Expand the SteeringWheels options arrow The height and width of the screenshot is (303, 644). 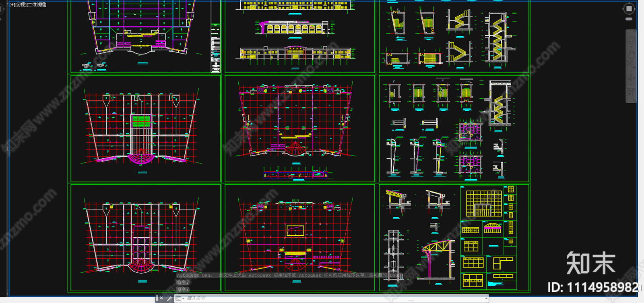631,47
